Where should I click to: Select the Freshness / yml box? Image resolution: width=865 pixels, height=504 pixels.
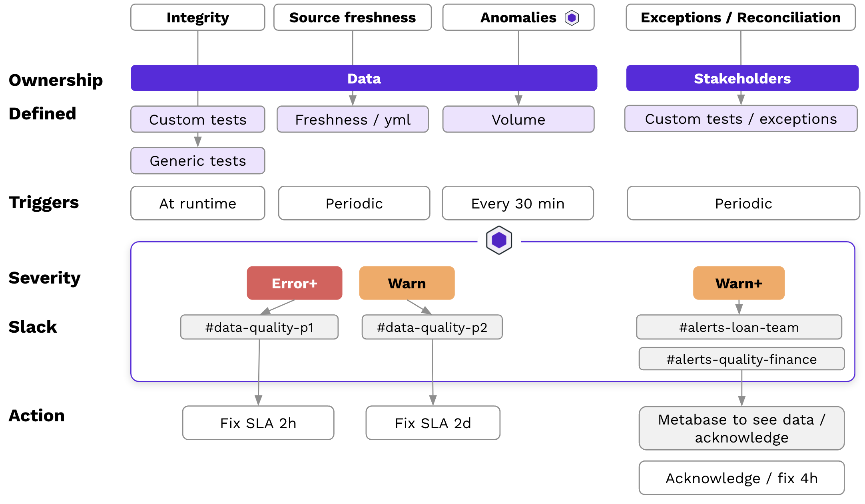coord(352,119)
